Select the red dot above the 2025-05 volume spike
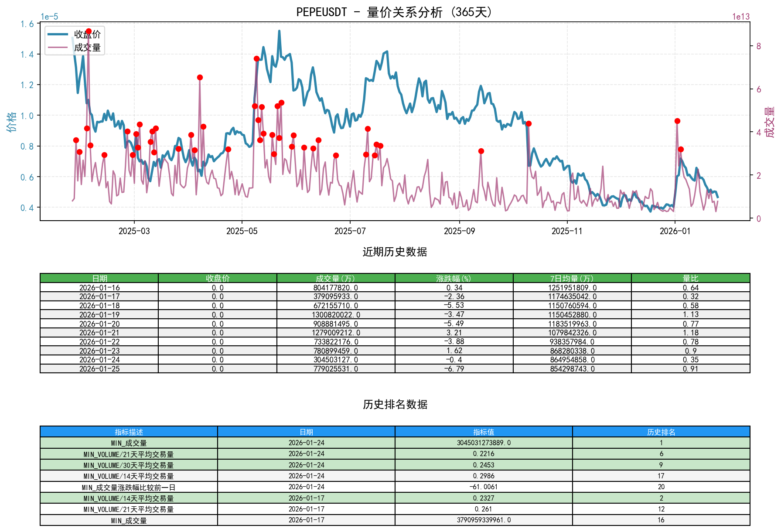The height and width of the screenshot is (532, 781). (x=256, y=58)
